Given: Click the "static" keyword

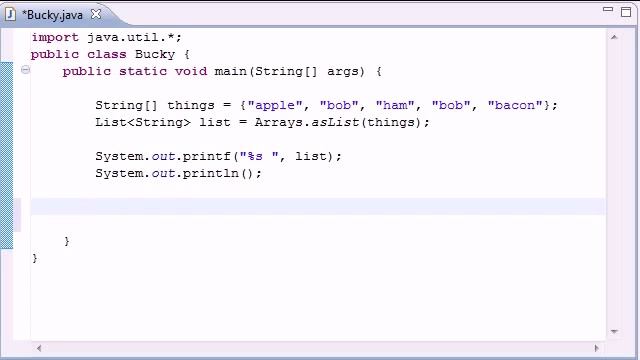Looking at the screenshot, I should tap(143, 71).
